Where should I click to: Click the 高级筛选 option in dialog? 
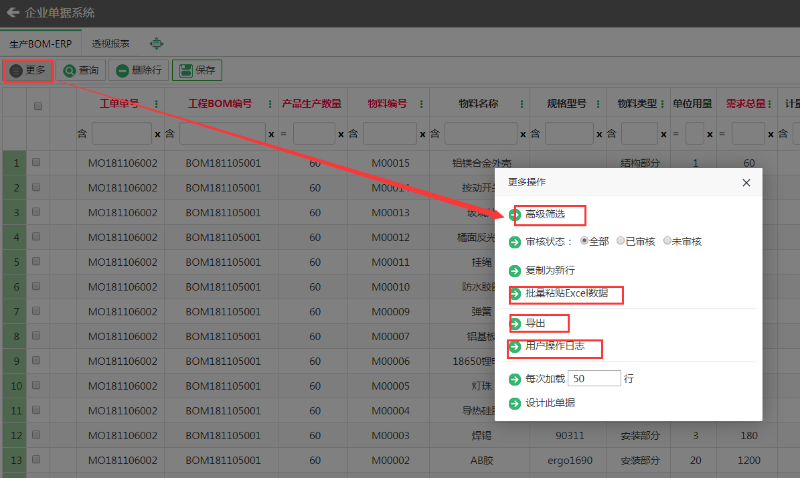[x=545, y=214]
